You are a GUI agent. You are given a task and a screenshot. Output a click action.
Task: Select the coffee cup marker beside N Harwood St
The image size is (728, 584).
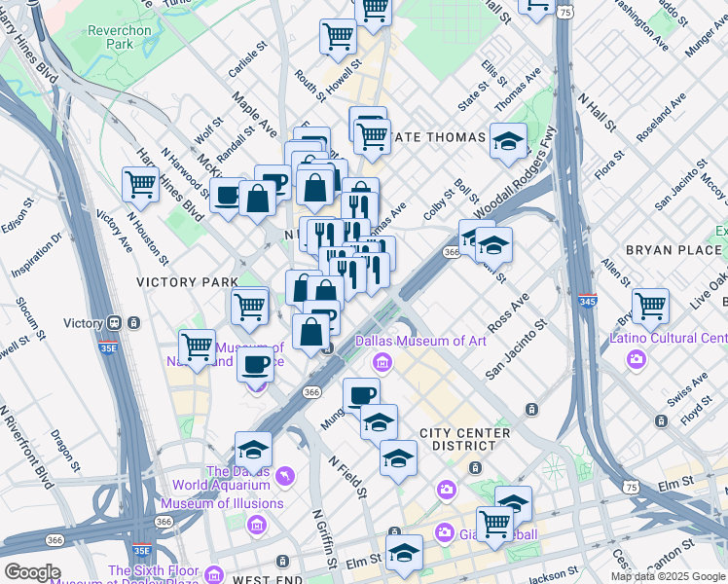click(x=227, y=196)
